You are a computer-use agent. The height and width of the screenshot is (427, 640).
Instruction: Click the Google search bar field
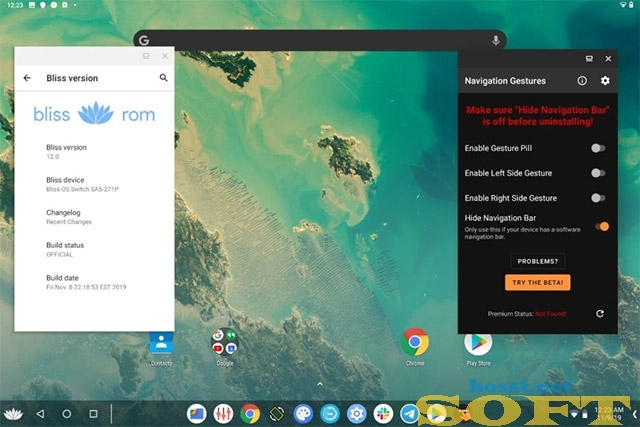click(x=320, y=40)
